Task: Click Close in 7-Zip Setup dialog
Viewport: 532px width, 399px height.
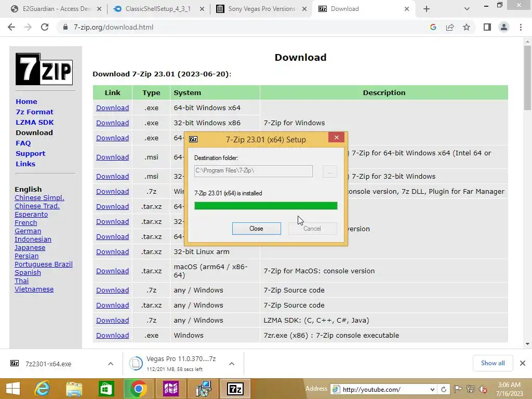Action: [256, 229]
